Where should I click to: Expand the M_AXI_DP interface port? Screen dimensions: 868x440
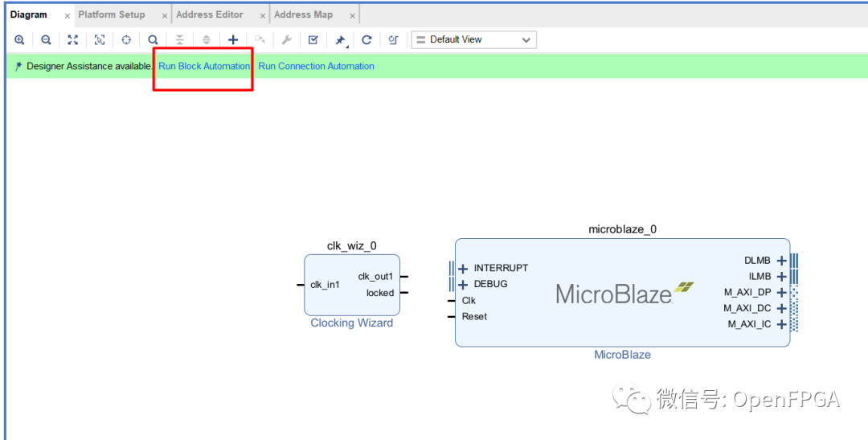click(782, 293)
